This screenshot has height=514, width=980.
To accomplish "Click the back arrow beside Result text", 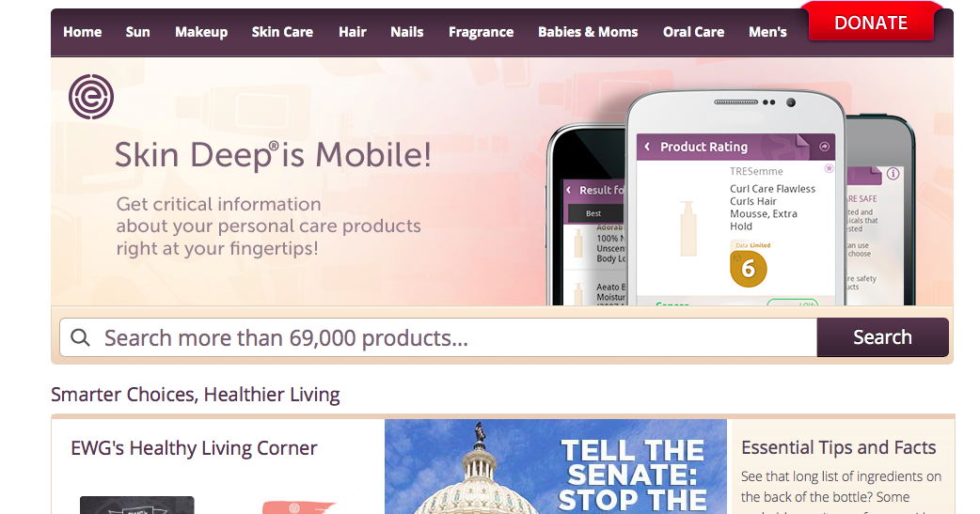I will pyautogui.click(x=569, y=190).
